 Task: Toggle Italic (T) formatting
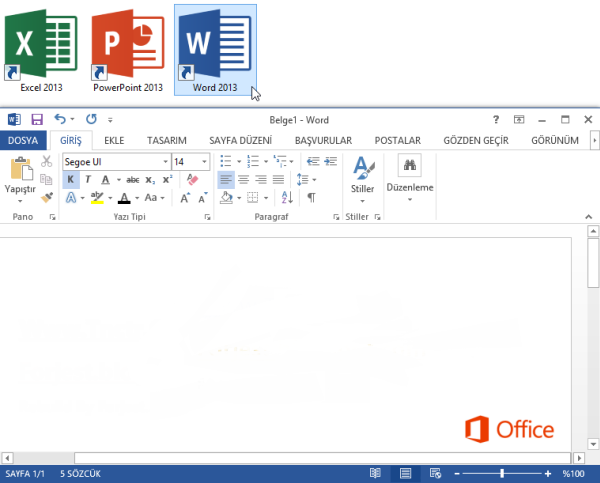click(x=88, y=179)
